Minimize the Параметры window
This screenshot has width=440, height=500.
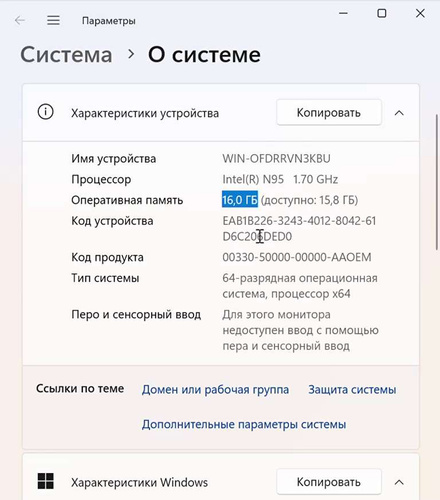[x=343, y=13]
